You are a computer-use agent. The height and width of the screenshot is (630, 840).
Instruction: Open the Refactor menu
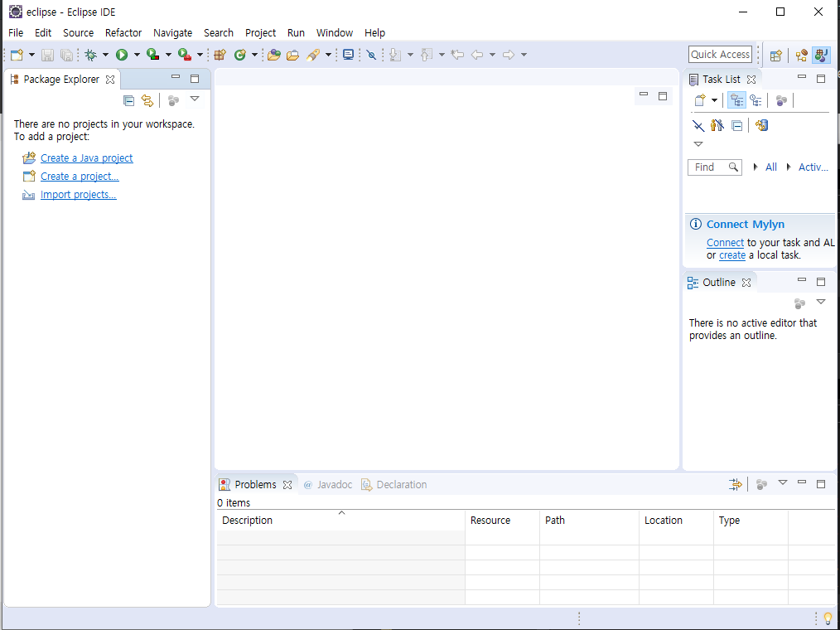point(123,32)
